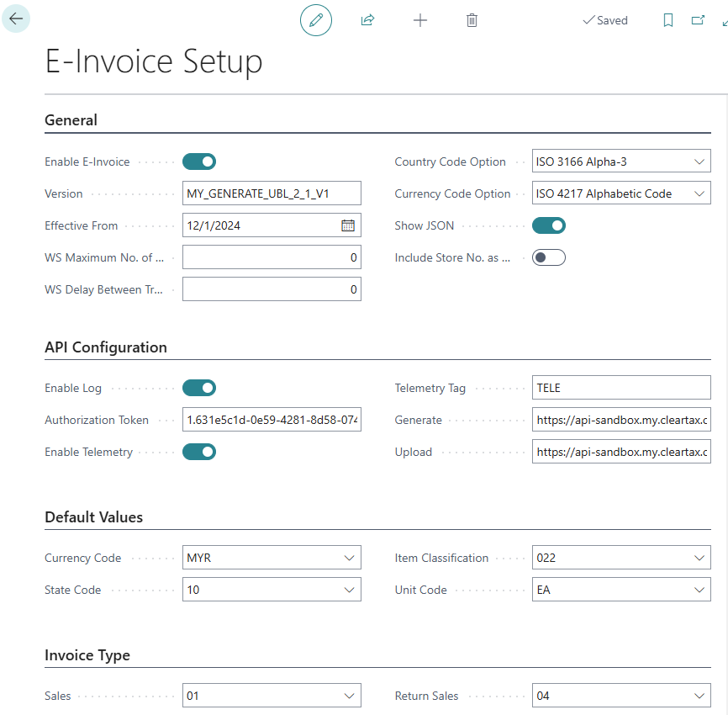Viewport: 728px width, 715px height.
Task: Open the Effective From calendar picker
Action: 348,225
